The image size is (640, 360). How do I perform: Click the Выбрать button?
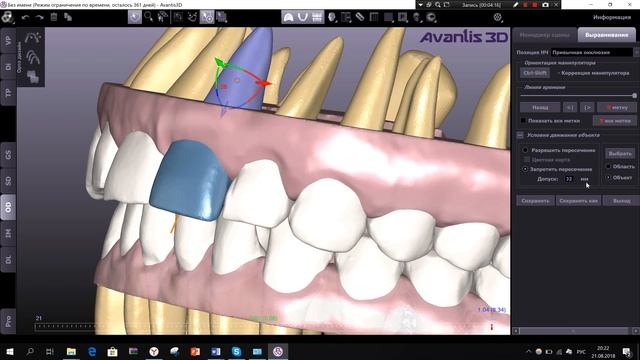click(x=620, y=154)
